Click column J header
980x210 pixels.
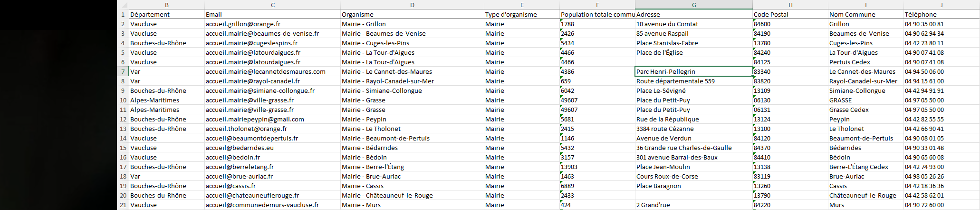pyautogui.click(x=941, y=5)
